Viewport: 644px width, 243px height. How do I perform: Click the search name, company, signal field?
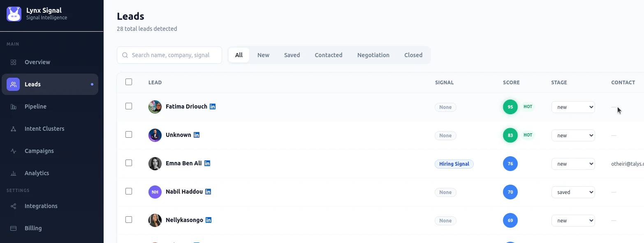pyautogui.click(x=169, y=55)
